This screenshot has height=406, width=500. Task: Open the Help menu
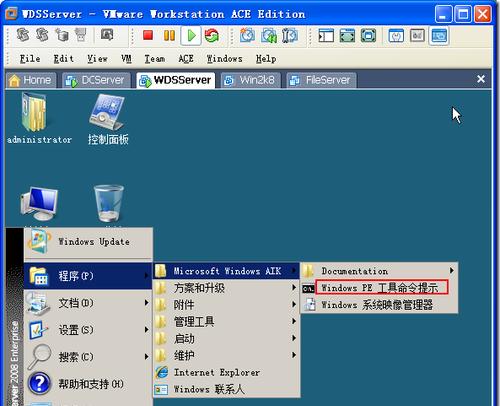pos(266,59)
